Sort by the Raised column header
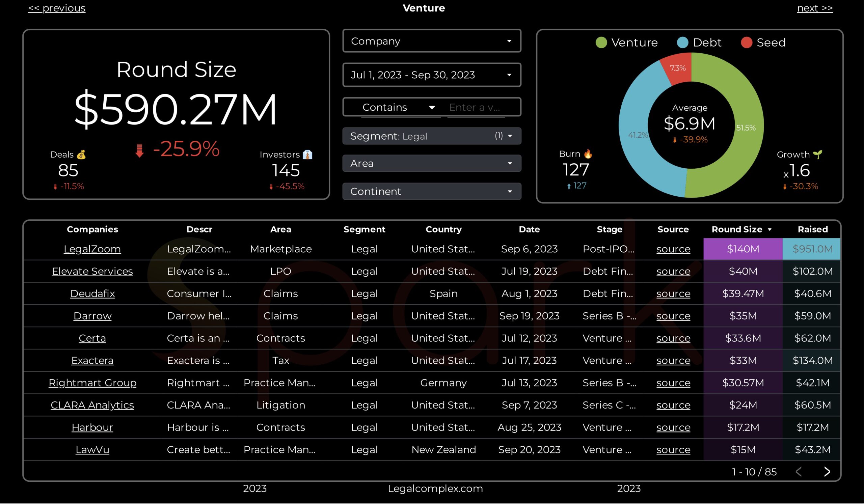Viewport: 864px width, 504px height. pos(812,229)
